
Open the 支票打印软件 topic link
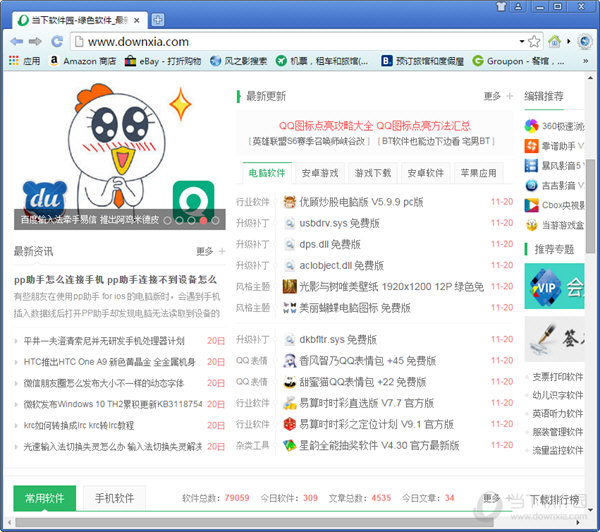tap(558, 377)
